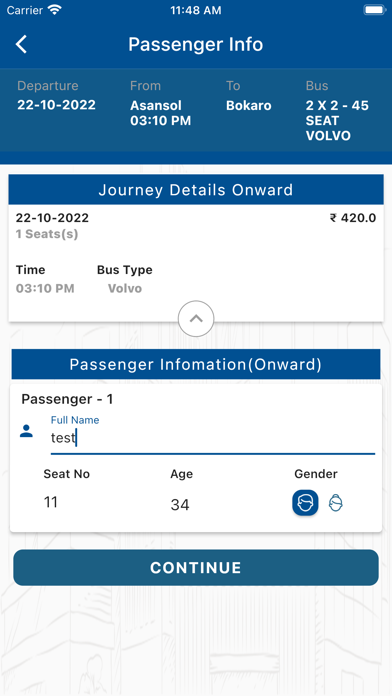This screenshot has height=696, width=392.
Task: Tap the From Asansol 03:10 PM entry
Action: tap(160, 113)
